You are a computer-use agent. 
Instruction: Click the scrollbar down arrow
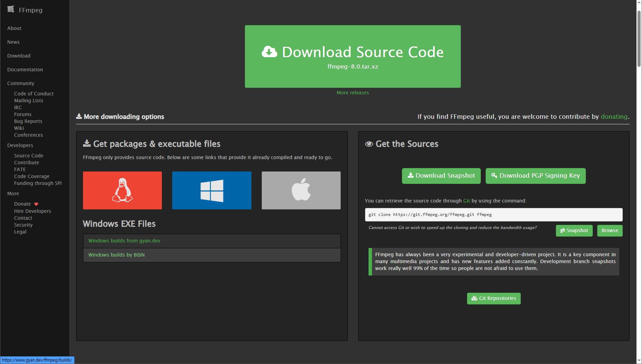(x=639, y=360)
